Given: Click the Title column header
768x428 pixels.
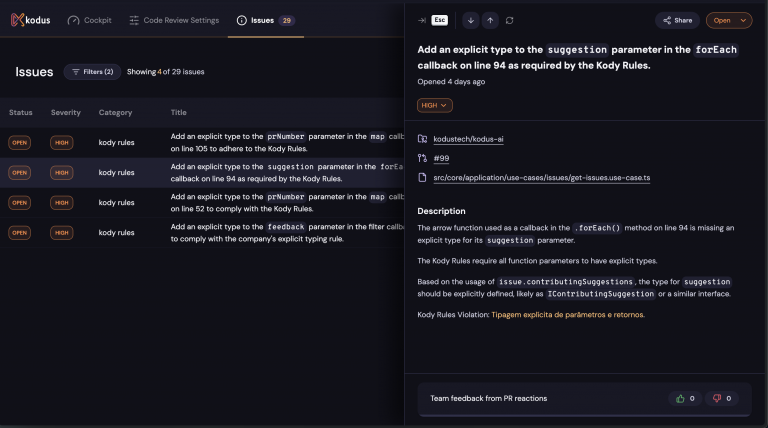Looking at the screenshot, I should point(178,113).
